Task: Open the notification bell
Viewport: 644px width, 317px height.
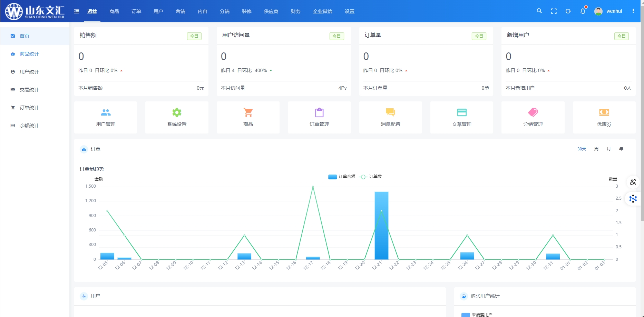Action: tap(583, 11)
